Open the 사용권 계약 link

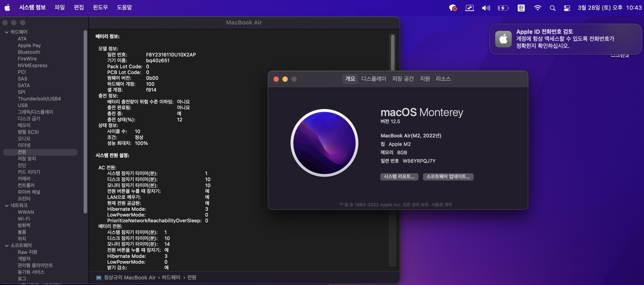pyautogui.click(x=441, y=205)
